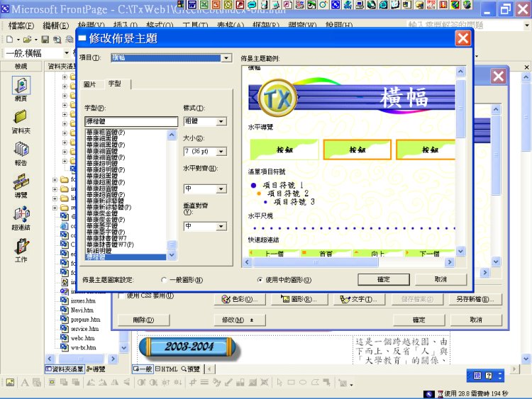
Task: Select 華康粗圓體(P) in the font list
Action: (x=106, y=133)
